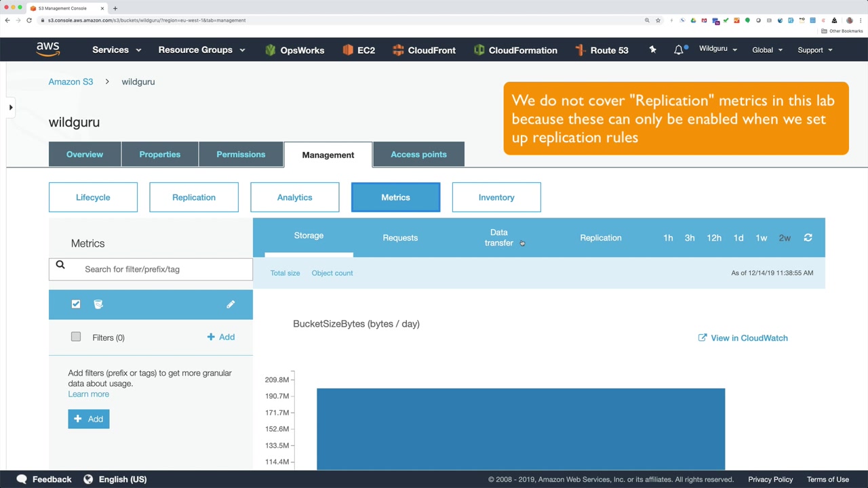Screen dimensions: 868x488
Task: Click the Chrome profile avatar
Action: (x=849, y=20)
